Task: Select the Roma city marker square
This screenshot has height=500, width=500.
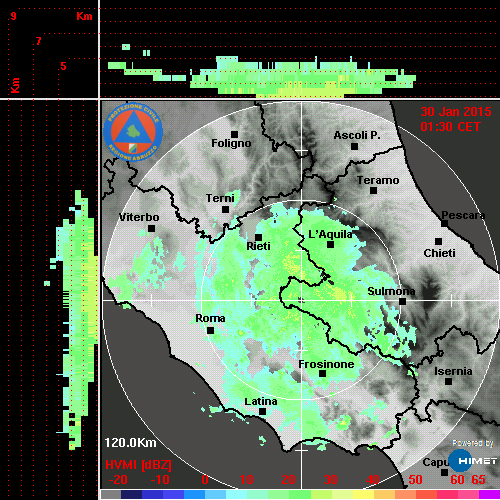Action: pyautogui.click(x=211, y=331)
